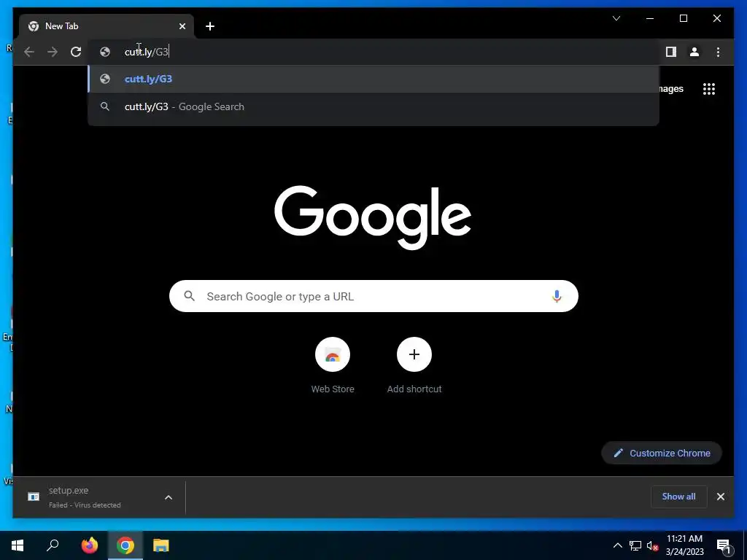This screenshot has width=747, height=560.
Task: Select the New Tab tab
Action: coord(107,26)
